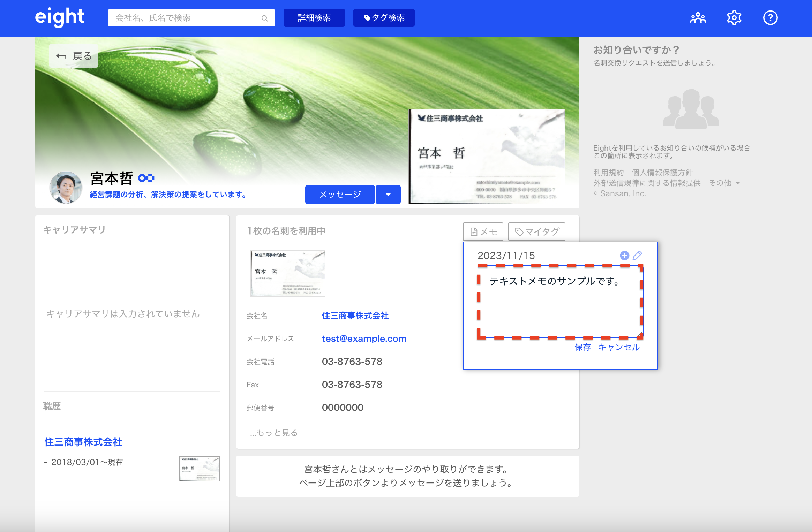This screenshot has width=812, height=532.
Task: Expand …もっと見る to show more fields
Action: (274, 433)
